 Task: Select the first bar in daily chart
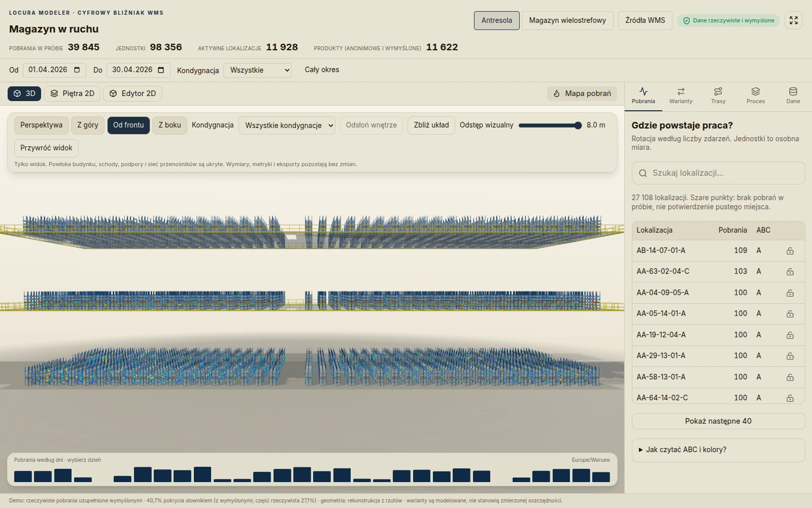tap(23, 477)
